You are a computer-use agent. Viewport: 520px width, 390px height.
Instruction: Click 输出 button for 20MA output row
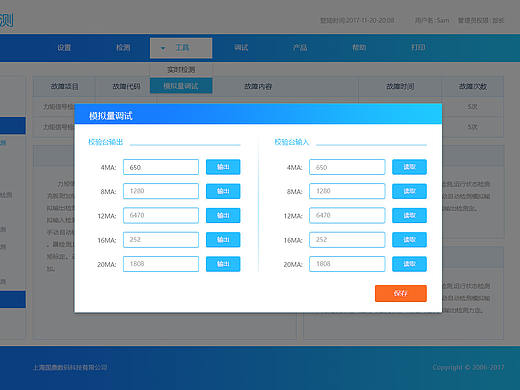point(223,264)
